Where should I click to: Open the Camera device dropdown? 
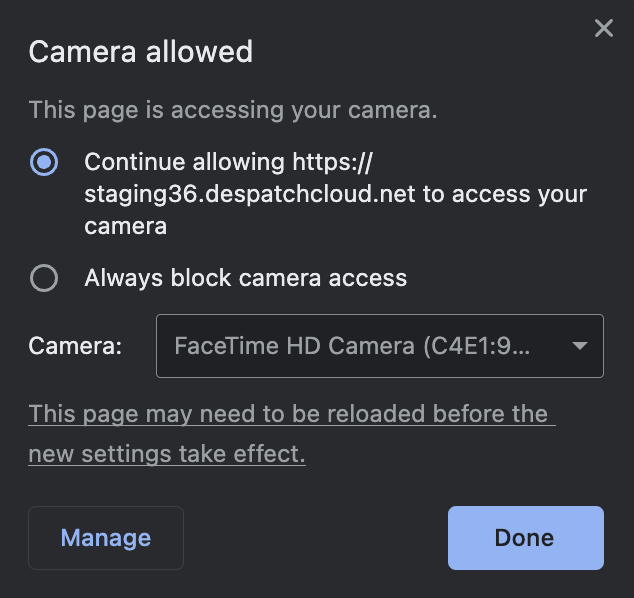379,346
